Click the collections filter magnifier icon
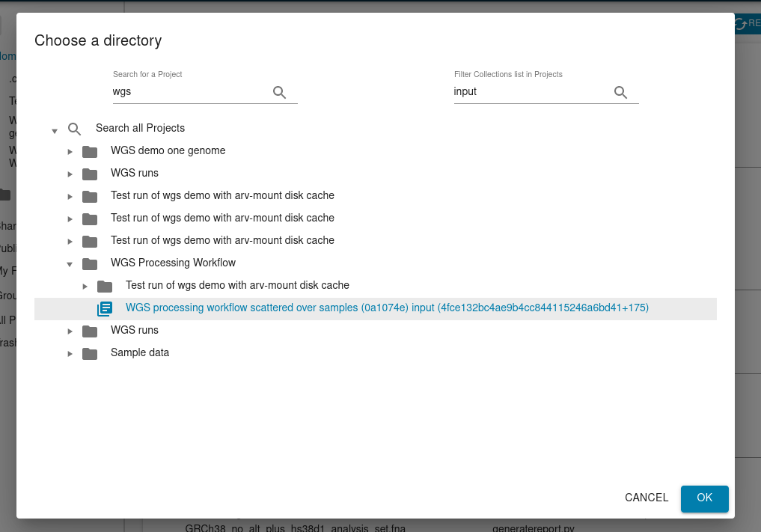The width and height of the screenshot is (761, 532). [620, 92]
